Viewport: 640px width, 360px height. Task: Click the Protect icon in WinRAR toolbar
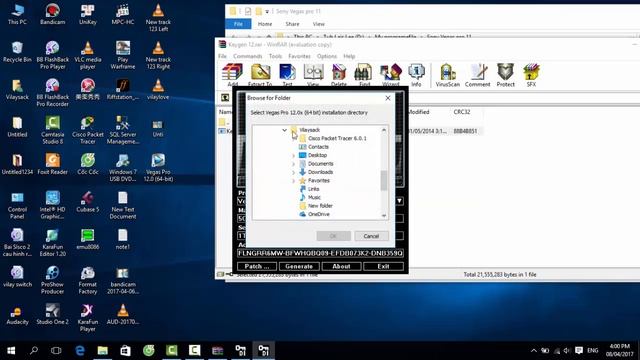505,75
